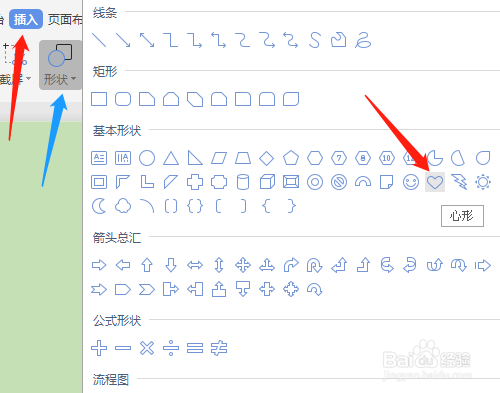Select the no-symbol prohibited shape
The height and width of the screenshot is (393, 500).
click(x=339, y=182)
